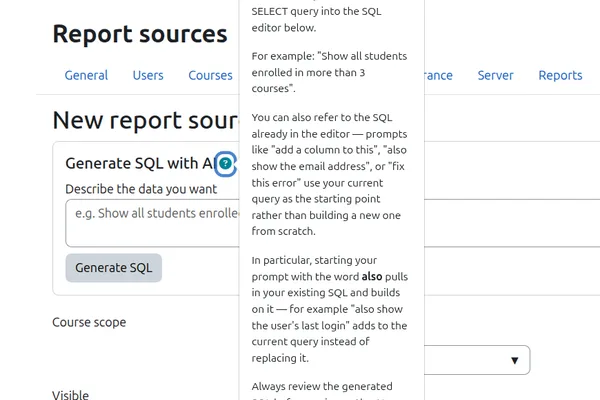This screenshot has height=400, width=600.
Task: Click the 'New report source' heading
Action: (146, 120)
